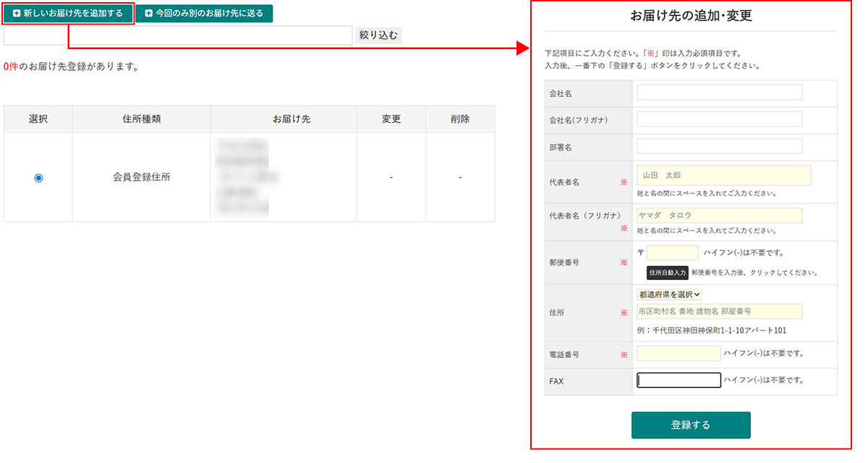Click the 郵便番号 postal code field

[672, 252]
